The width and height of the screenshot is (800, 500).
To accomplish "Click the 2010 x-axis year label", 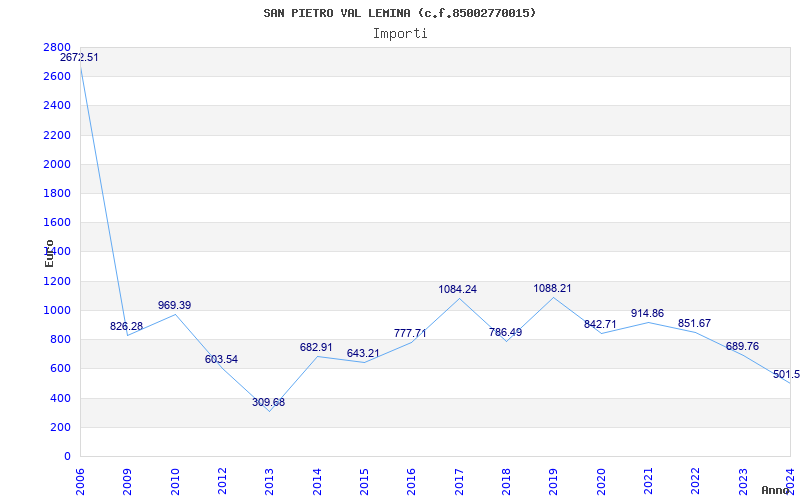I will tap(175, 481).
